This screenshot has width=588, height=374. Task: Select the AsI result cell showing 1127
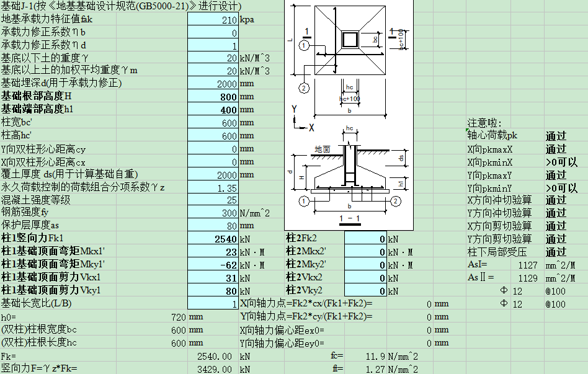tap(519, 265)
